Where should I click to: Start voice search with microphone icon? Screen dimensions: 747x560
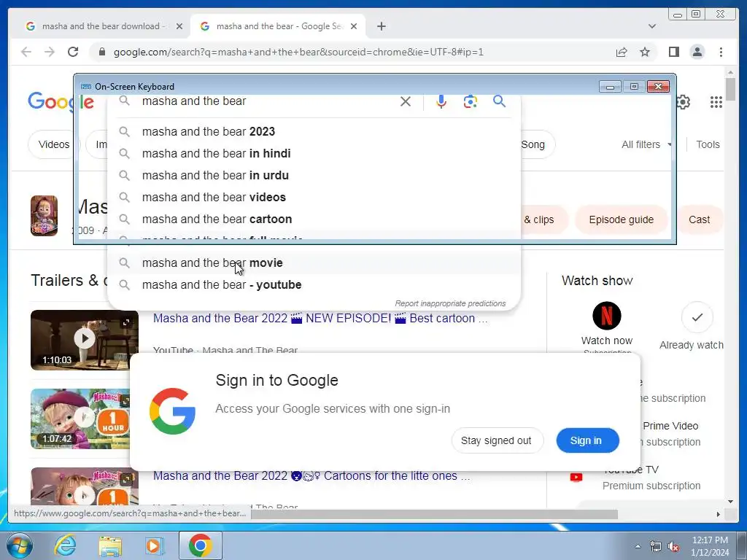[x=441, y=101]
